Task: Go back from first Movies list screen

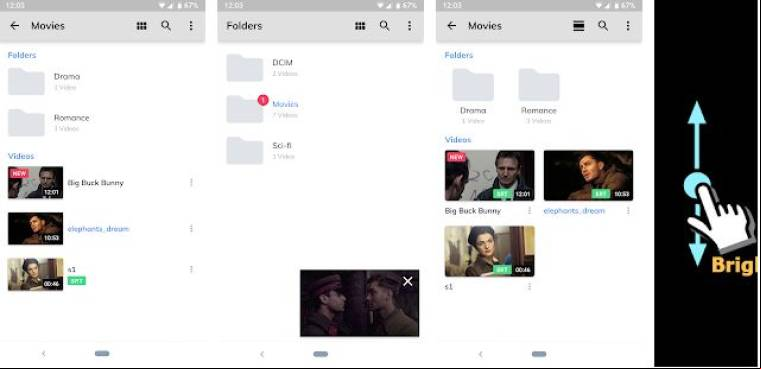Action: pyautogui.click(x=15, y=26)
